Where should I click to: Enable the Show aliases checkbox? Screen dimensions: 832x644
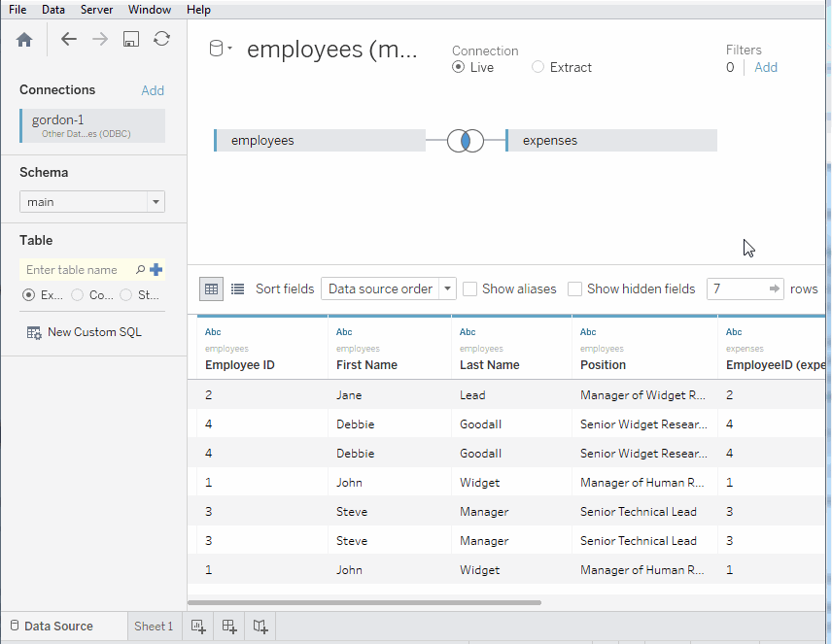coord(470,288)
